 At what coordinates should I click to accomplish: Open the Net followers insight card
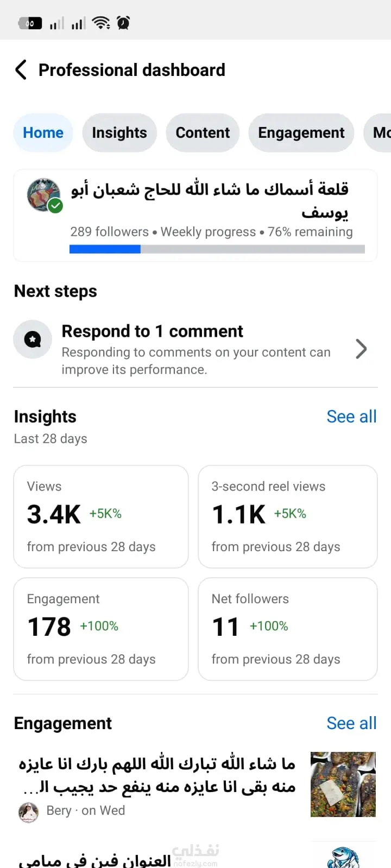288,629
